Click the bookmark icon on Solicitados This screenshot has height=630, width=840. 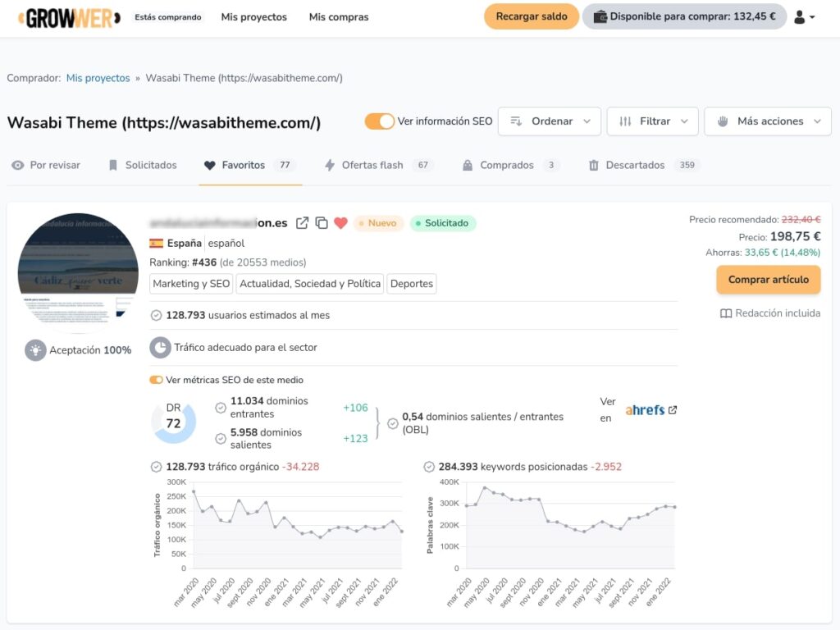click(x=113, y=165)
